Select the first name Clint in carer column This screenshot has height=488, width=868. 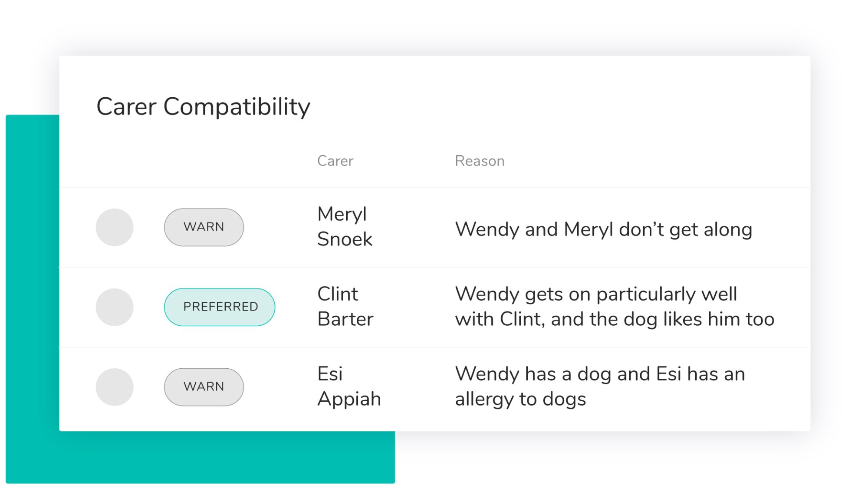pos(338,294)
